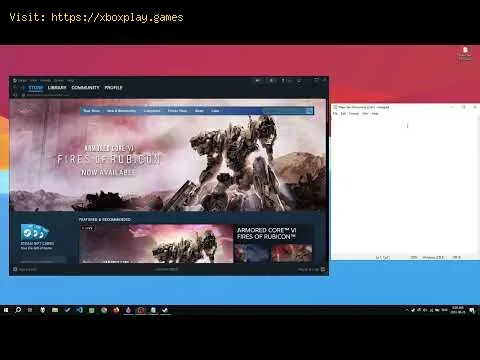Open the Games menu in Steam

pyautogui.click(x=59, y=80)
